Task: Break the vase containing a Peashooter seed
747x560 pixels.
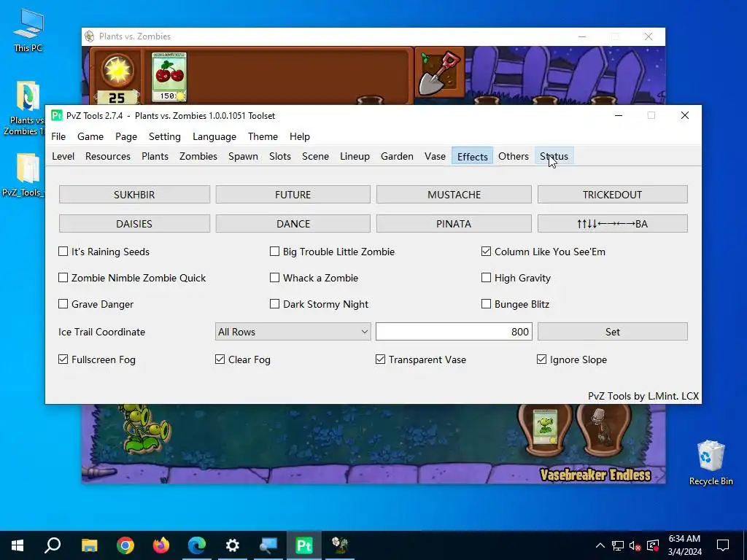Action: pyautogui.click(x=545, y=431)
